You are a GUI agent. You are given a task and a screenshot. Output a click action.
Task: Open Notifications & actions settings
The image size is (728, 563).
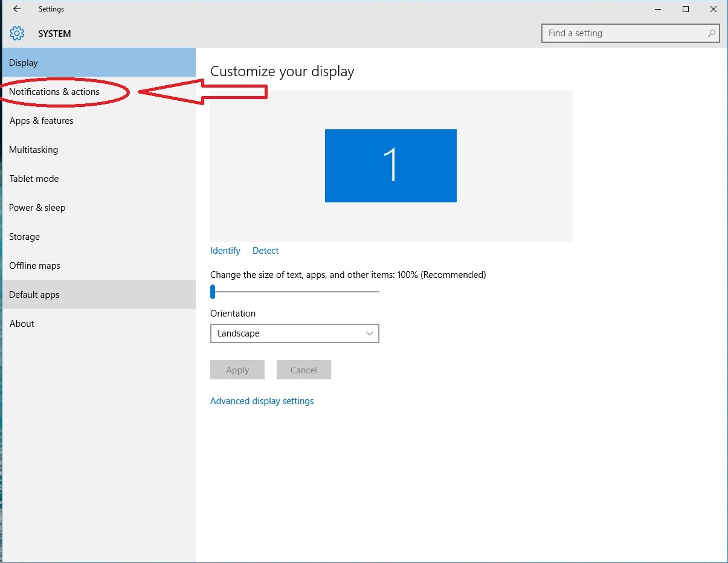coord(99,92)
